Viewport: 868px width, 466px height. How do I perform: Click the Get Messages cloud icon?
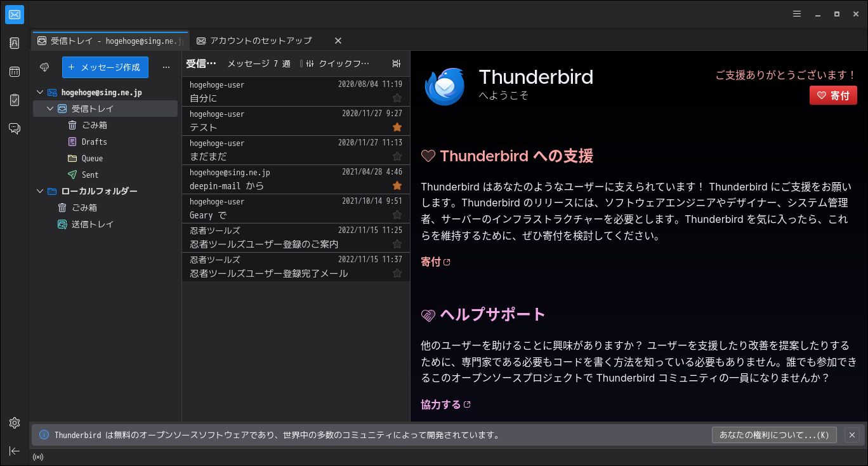click(x=44, y=67)
